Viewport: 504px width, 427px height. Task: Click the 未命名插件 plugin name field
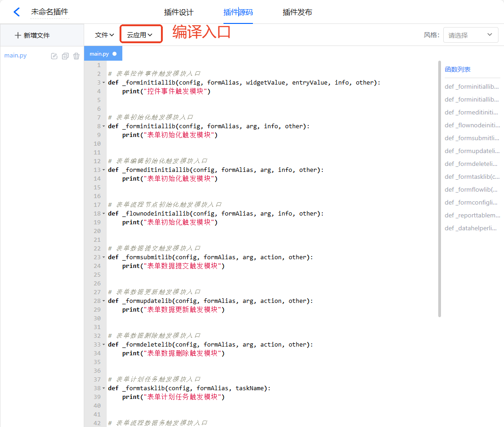click(49, 12)
